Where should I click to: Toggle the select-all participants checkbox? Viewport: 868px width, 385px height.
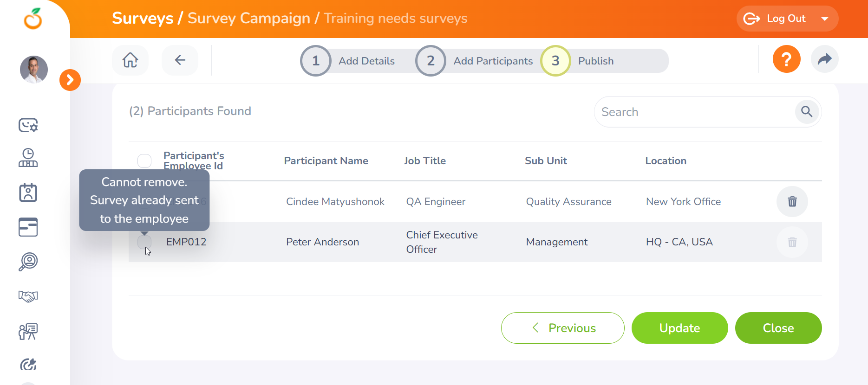pos(144,161)
